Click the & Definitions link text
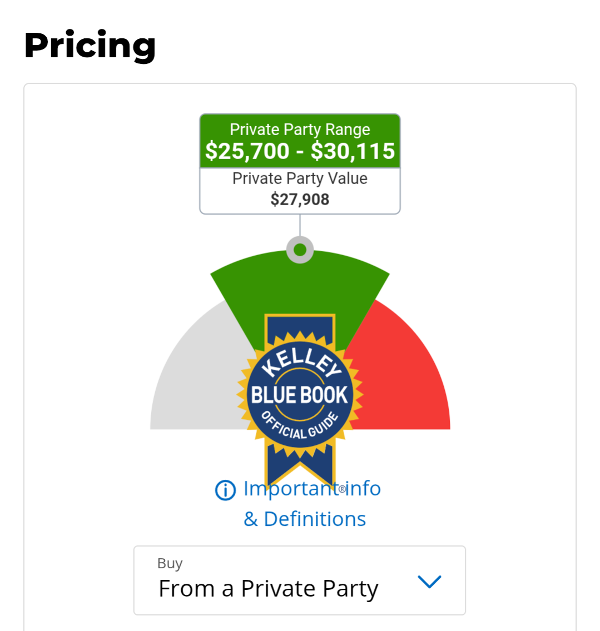Image resolution: width=600 pixels, height=631 pixels. click(x=305, y=519)
